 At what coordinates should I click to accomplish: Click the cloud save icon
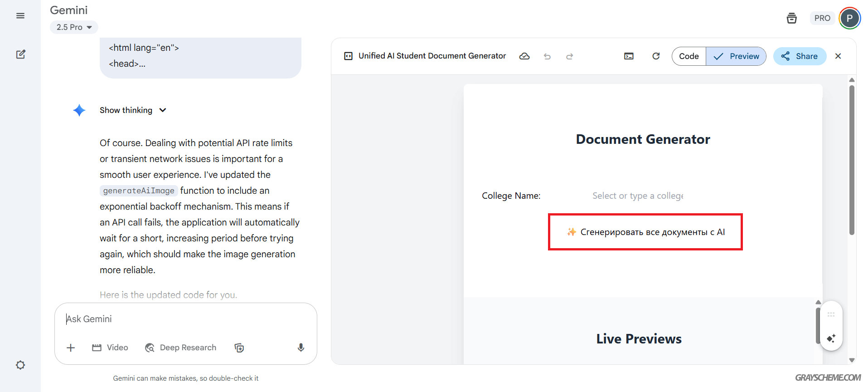524,56
